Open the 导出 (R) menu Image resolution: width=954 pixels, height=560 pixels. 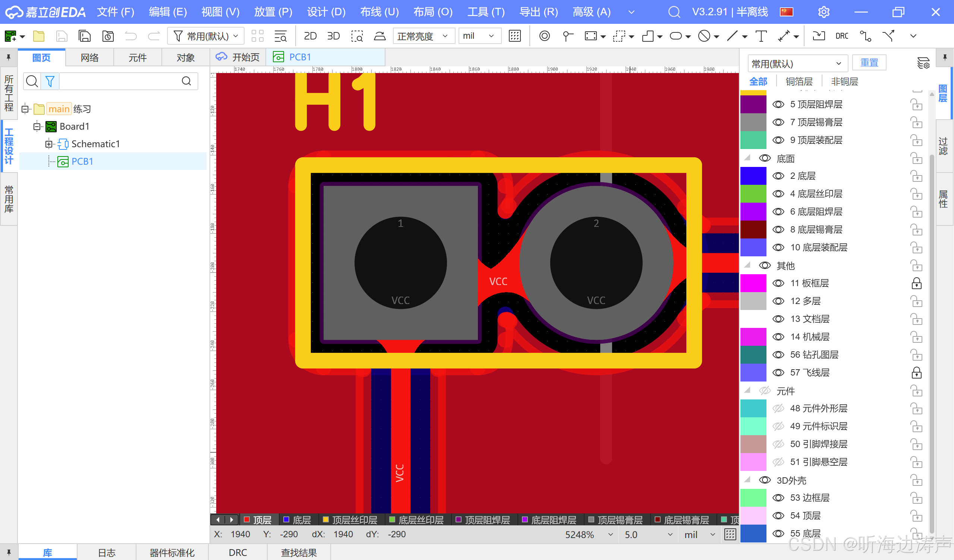[x=538, y=12]
